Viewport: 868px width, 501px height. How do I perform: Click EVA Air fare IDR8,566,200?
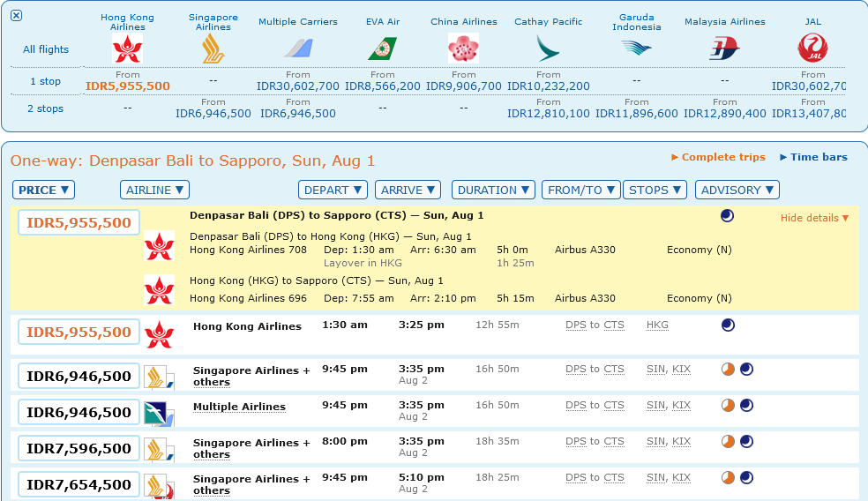pyautogui.click(x=383, y=86)
